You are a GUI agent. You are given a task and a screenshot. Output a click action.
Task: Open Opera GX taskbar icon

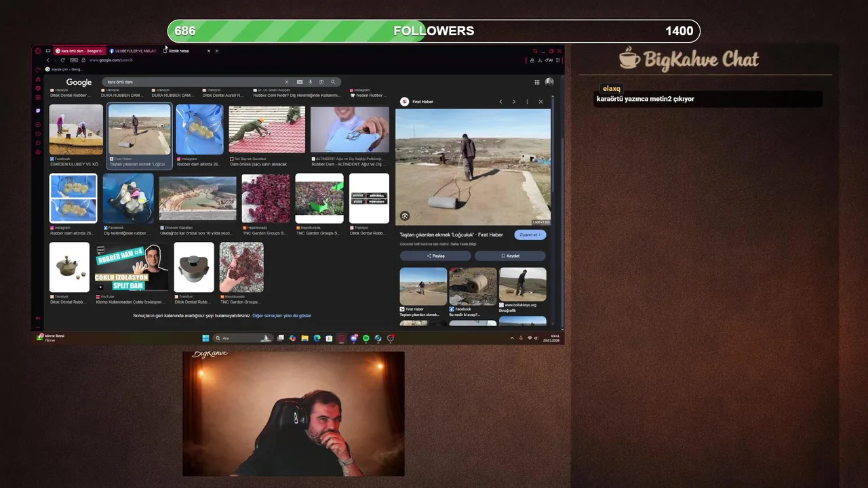click(341, 338)
